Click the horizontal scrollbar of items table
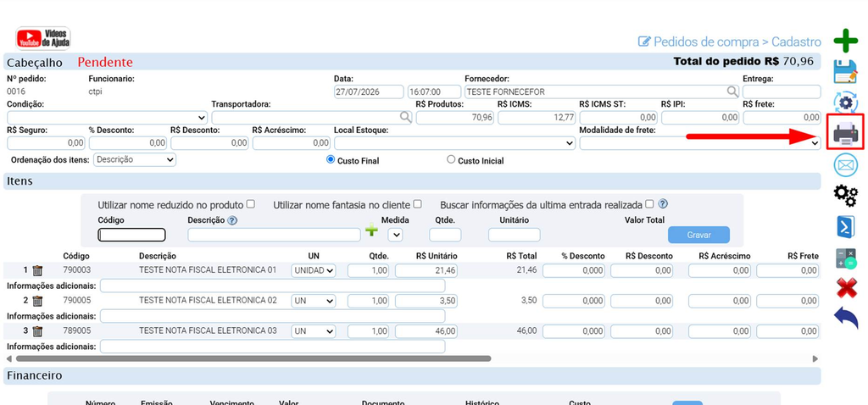 [253, 358]
